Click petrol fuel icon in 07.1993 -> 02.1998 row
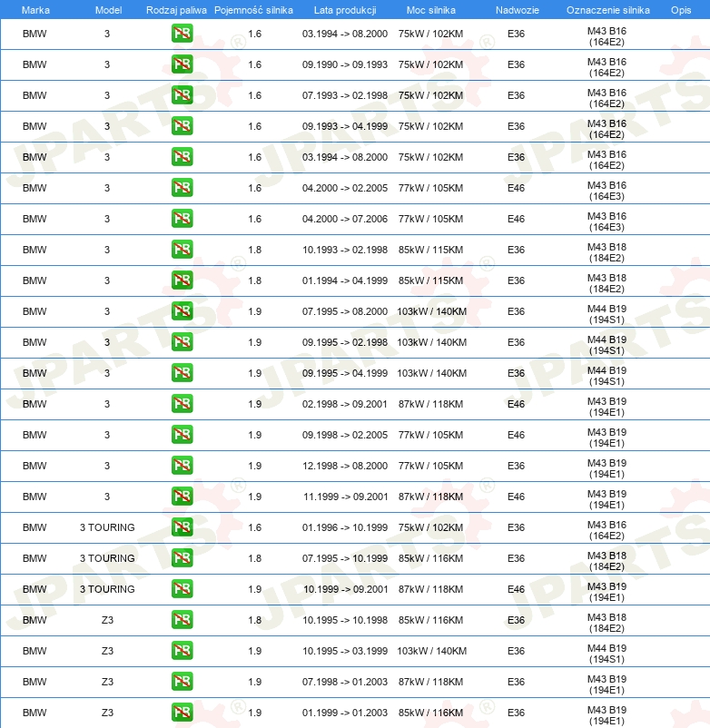 [x=182, y=95]
